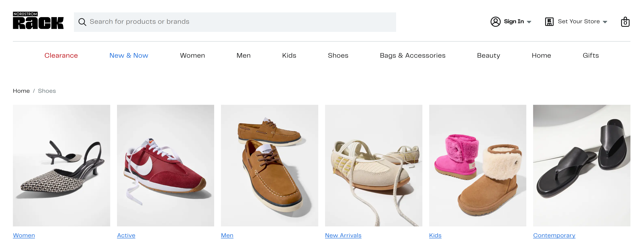
Task: Open the Contemporary shoes link
Action: [554, 235]
